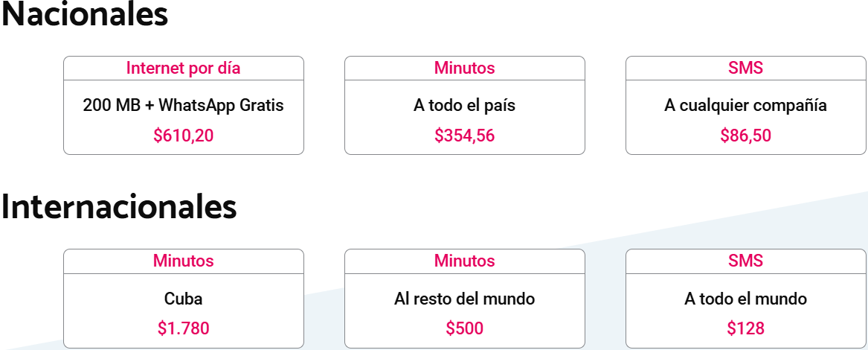Click the A todo el mundo text
This screenshot has width=868, height=350.
[745, 299]
